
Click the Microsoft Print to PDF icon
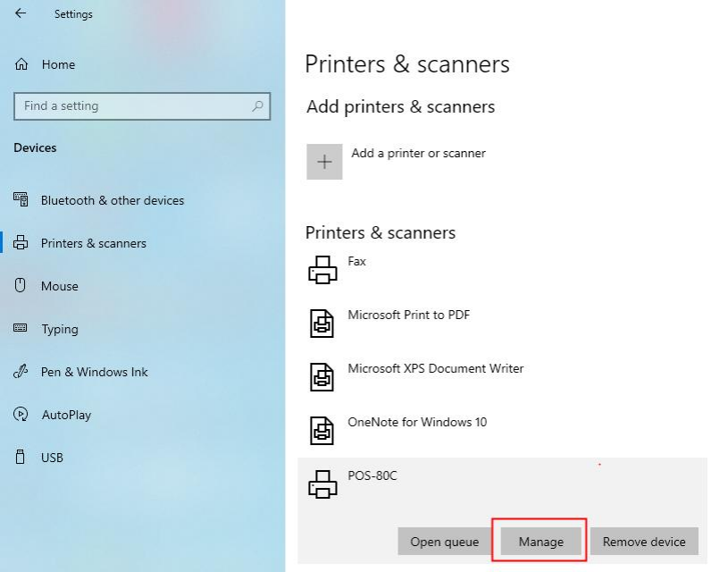tap(322, 323)
